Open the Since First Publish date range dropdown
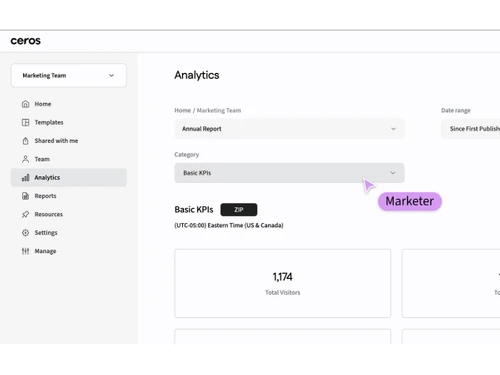500x375 pixels. coord(471,129)
